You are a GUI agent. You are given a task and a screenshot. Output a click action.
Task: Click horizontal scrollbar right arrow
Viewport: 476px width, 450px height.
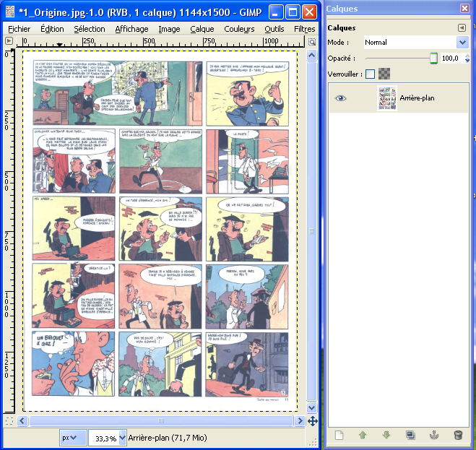pos(300,421)
